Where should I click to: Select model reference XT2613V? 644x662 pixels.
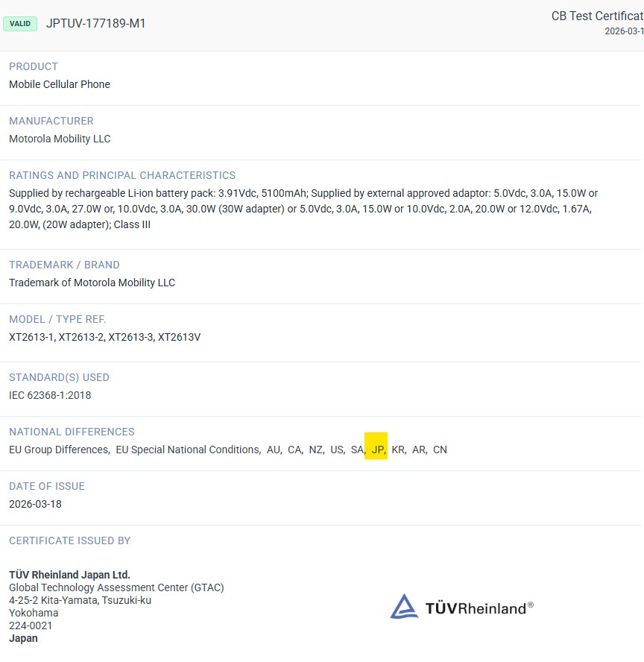[179, 337]
